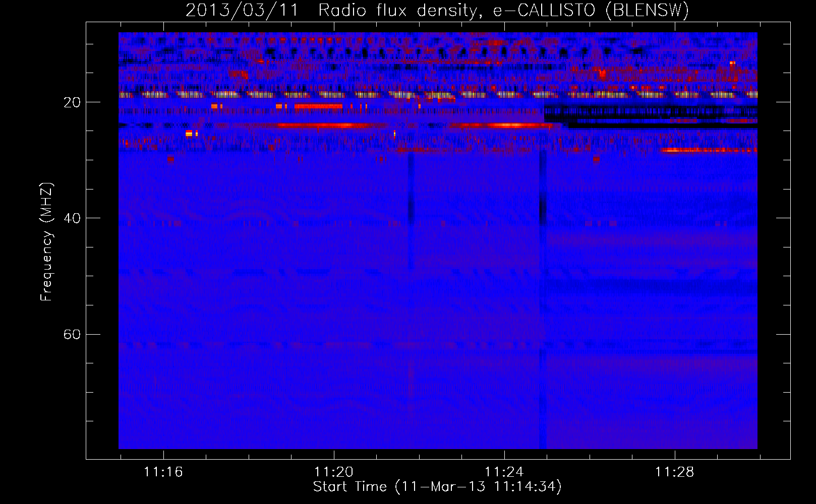Click the '11:16' time tick label
816x504 pixels.
(x=163, y=472)
